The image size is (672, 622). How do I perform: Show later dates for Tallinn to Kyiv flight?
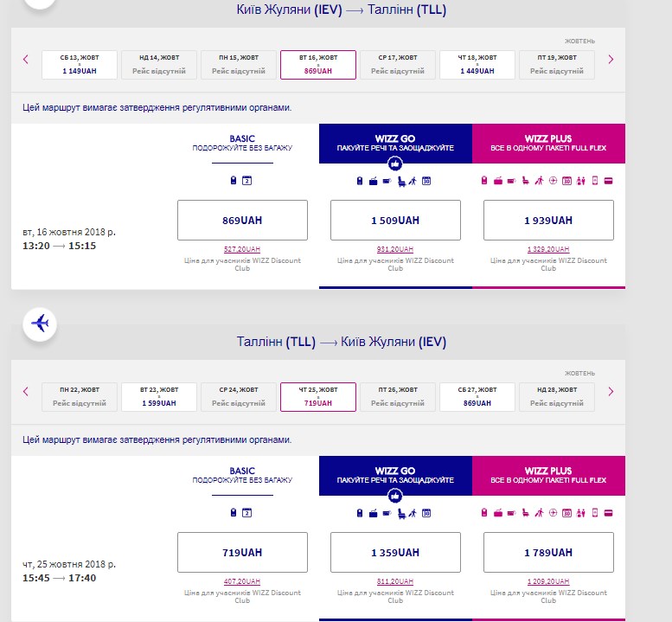[x=611, y=392]
